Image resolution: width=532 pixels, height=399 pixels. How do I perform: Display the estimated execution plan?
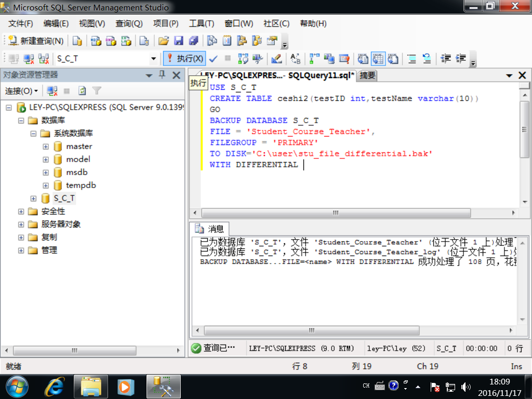click(243, 59)
